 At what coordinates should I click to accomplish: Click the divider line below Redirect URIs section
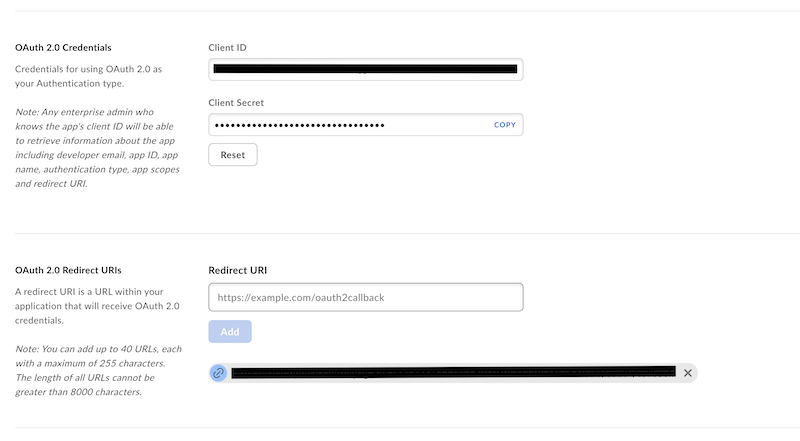click(x=400, y=427)
